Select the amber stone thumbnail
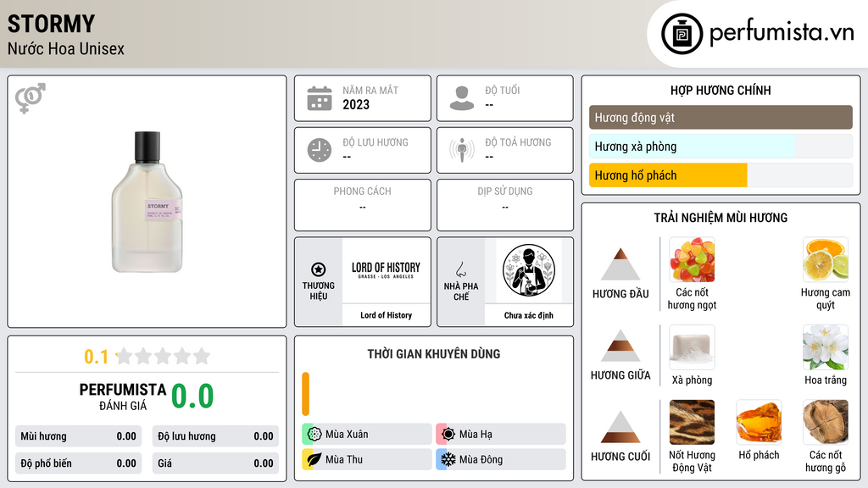The width and height of the screenshot is (868, 488). (759, 422)
